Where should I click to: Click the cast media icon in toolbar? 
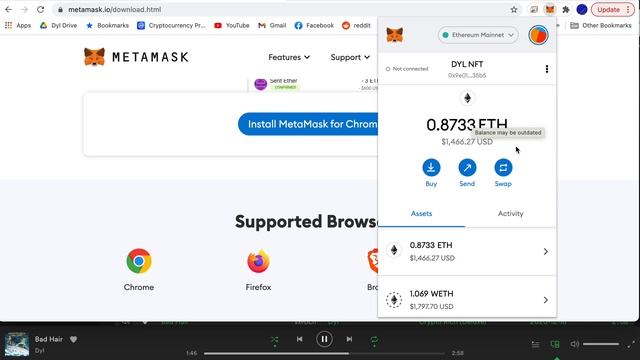pyautogui.click(x=534, y=9)
